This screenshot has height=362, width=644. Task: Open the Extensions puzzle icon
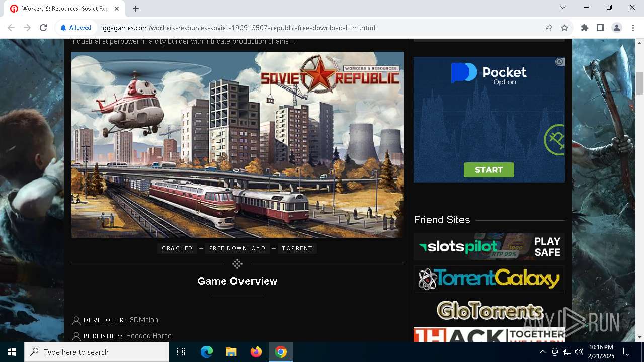pyautogui.click(x=585, y=28)
